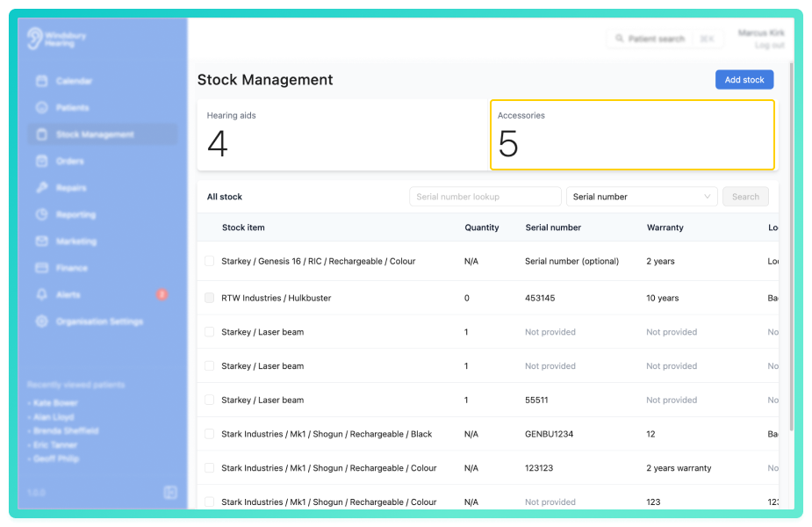Open the Marketing envelope icon
The height and width of the screenshot is (527, 812).
[42, 241]
